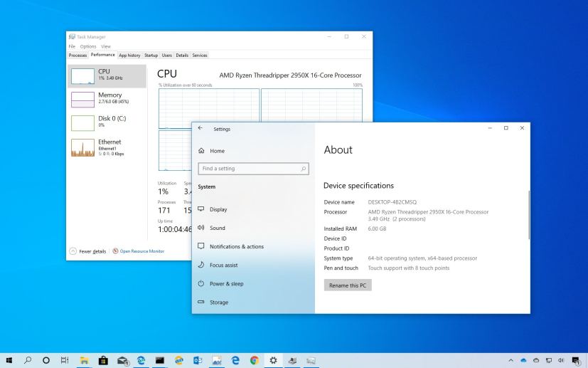Click Rename this PC button
Image resolution: width=588 pixels, height=368 pixels.
click(x=348, y=285)
